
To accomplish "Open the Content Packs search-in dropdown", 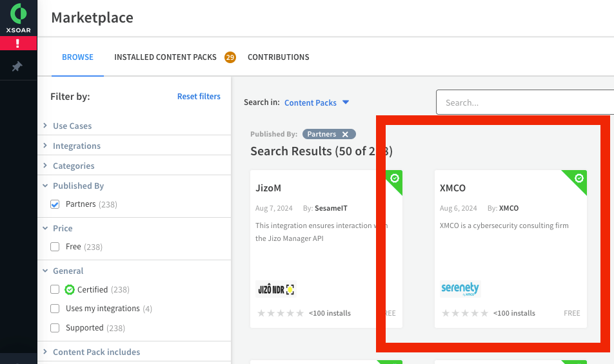I will tap(317, 102).
